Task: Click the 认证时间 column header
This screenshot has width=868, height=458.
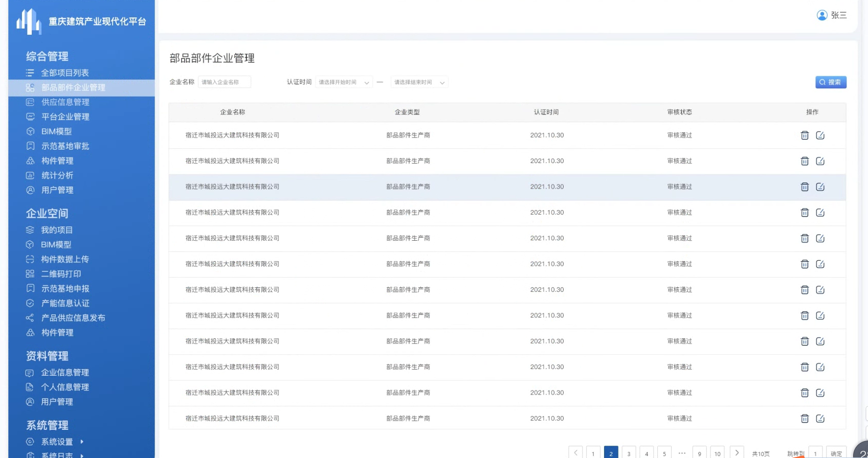Action: coord(546,112)
